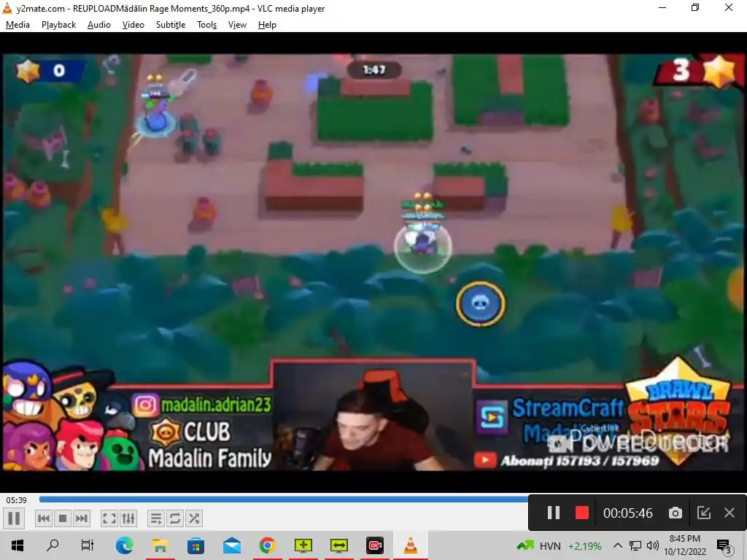Screen dimensions: 747x560
Task: Open the Tools menu
Action: pyautogui.click(x=206, y=25)
